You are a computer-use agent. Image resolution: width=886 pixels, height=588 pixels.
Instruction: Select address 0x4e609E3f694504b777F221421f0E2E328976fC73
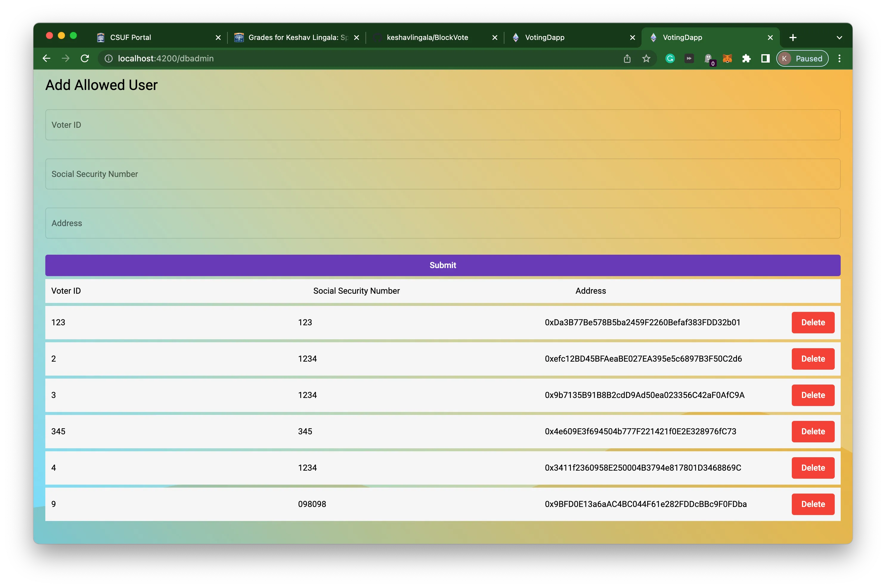(641, 432)
